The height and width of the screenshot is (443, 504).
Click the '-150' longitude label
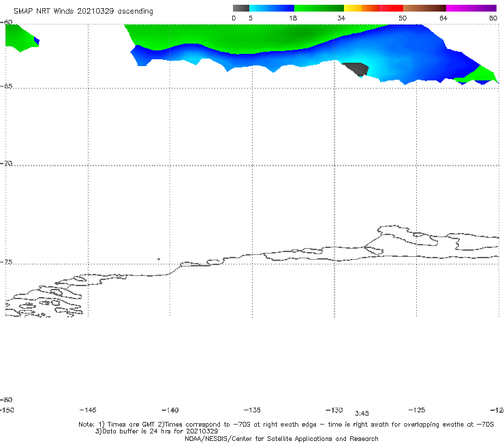point(7,410)
